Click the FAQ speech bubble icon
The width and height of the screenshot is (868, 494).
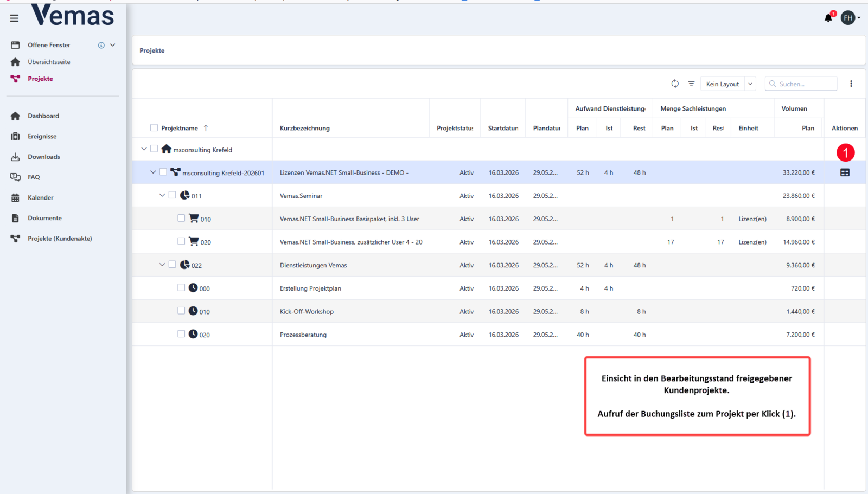click(x=15, y=177)
